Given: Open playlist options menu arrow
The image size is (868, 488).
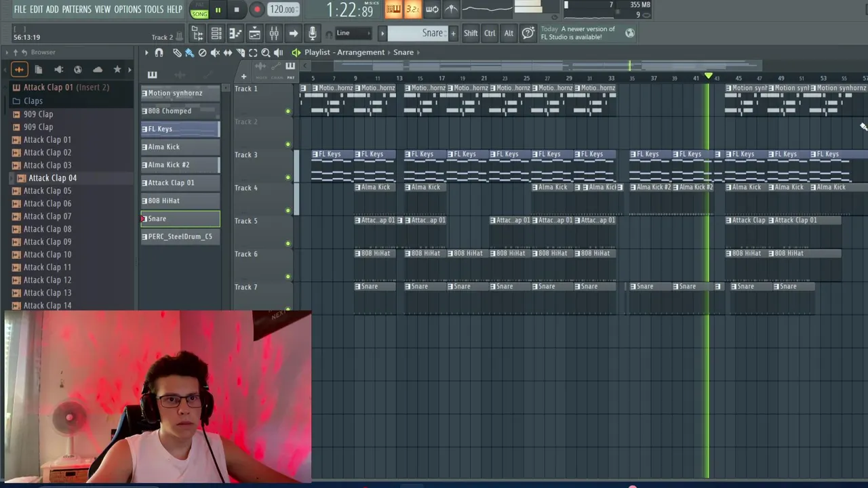Looking at the screenshot, I should point(146,52).
